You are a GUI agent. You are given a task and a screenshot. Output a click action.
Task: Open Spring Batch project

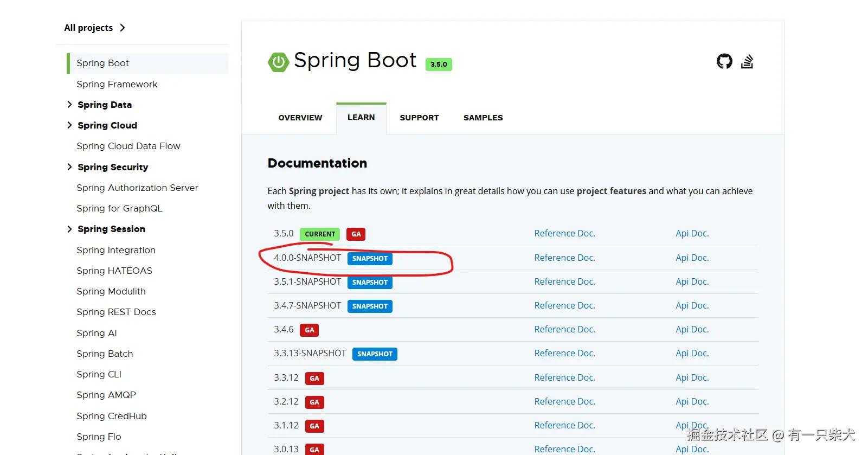coord(105,354)
